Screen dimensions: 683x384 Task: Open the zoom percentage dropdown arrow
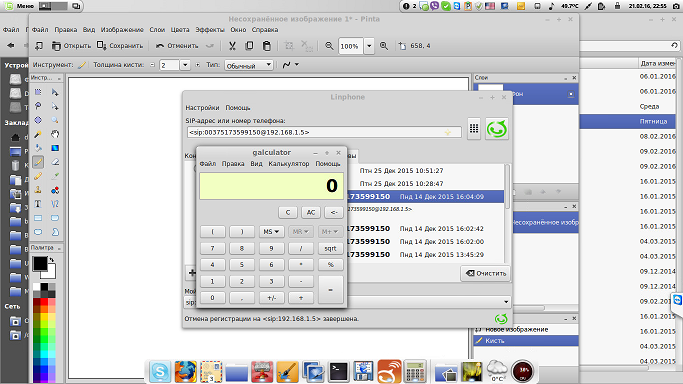pos(369,46)
